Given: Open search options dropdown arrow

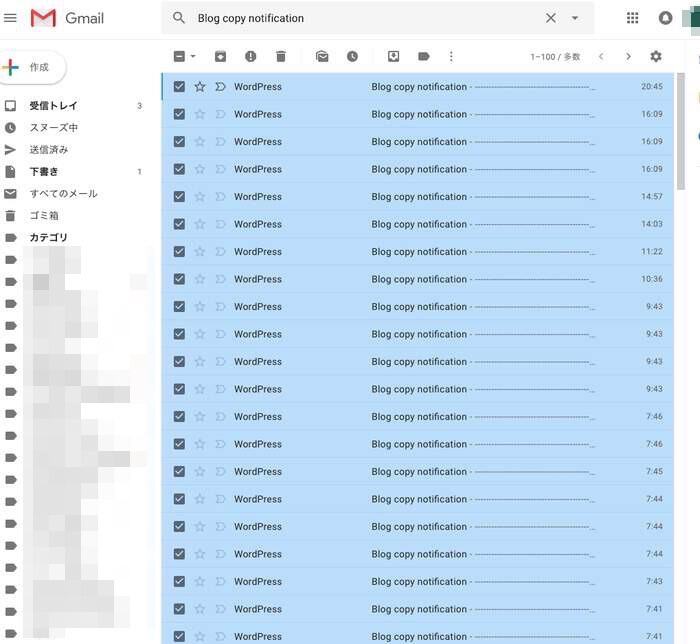Looking at the screenshot, I should 575,18.
